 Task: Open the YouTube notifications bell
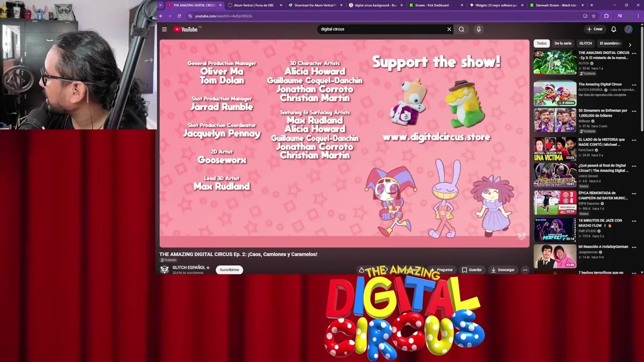614,29
